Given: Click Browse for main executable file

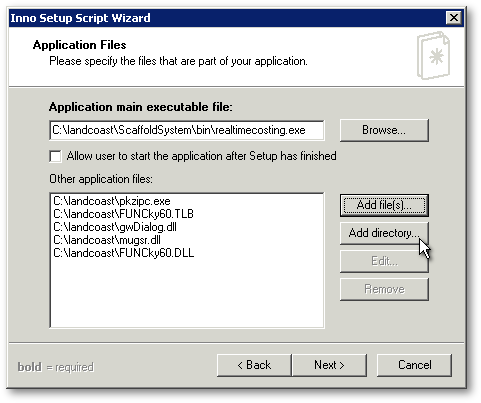Looking at the screenshot, I should 384,130.
